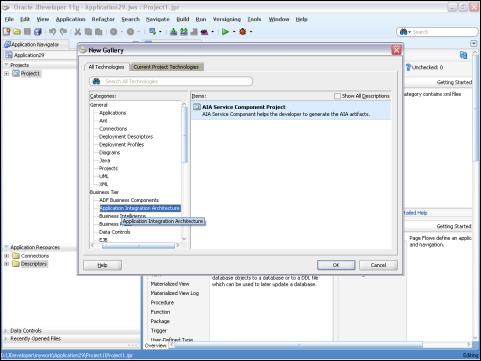Click the OK button
Image resolution: width=481 pixels, height=361 pixels.
(336, 265)
